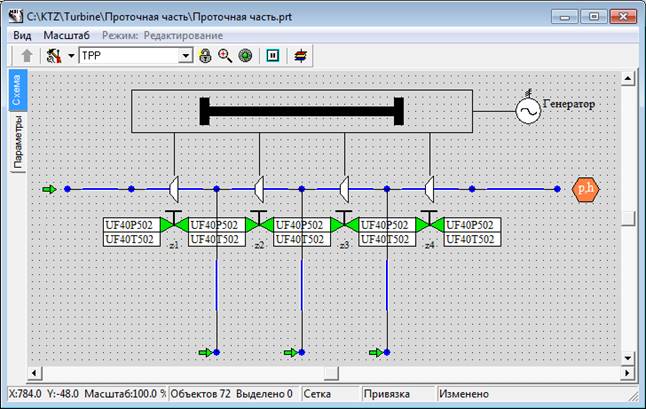Click the tools icon in the toolbar
Image resolution: width=646 pixels, height=409 pixels.
tap(53, 56)
